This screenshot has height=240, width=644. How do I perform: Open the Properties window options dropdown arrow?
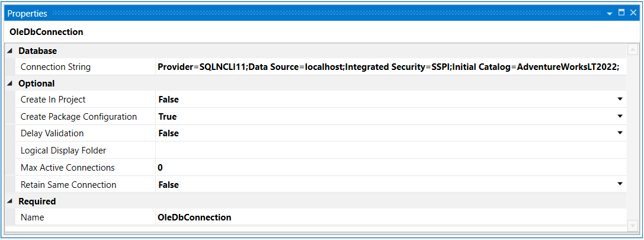point(610,13)
